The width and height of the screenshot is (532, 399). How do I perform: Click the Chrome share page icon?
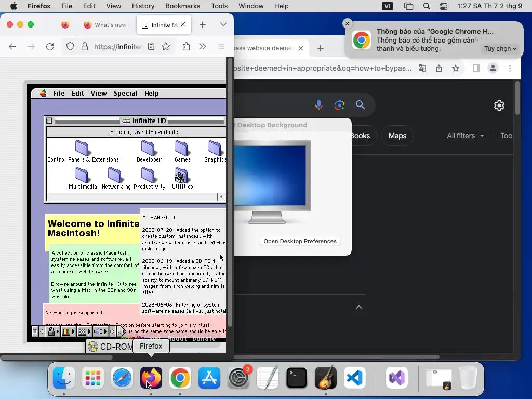click(438, 69)
